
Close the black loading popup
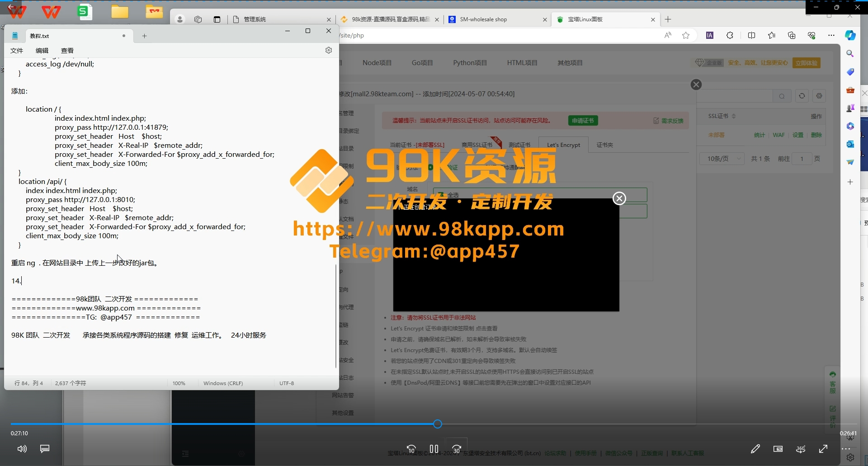[619, 198]
